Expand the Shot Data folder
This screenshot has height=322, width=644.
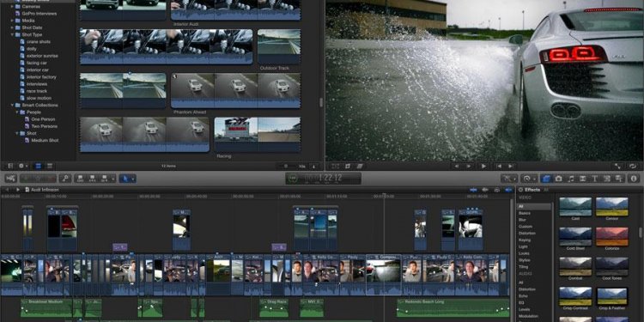tap(13, 27)
